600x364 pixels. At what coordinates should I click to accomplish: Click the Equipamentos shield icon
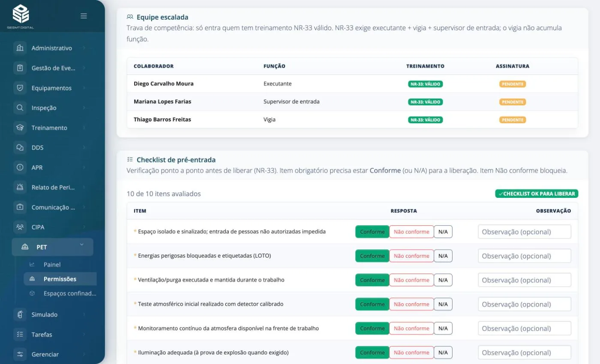(20, 88)
